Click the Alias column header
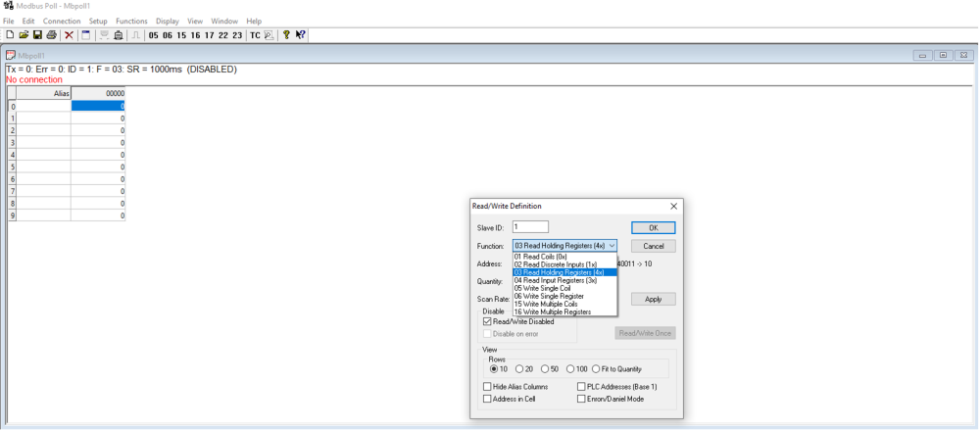 (x=44, y=93)
